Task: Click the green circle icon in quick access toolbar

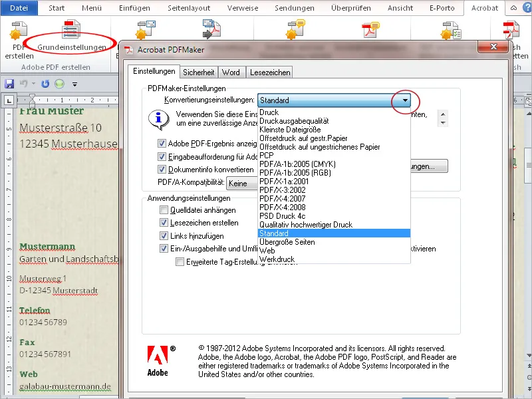Action: [x=59, y=84]
